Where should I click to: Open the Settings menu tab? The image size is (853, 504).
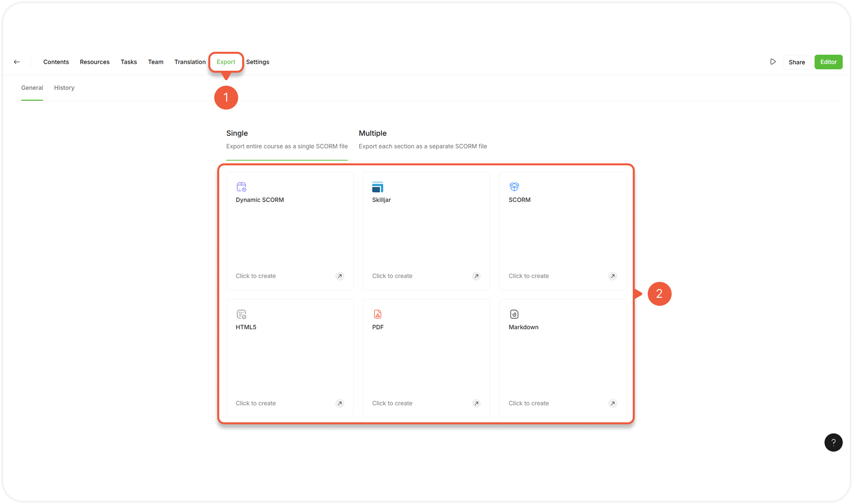coord(257,62)
